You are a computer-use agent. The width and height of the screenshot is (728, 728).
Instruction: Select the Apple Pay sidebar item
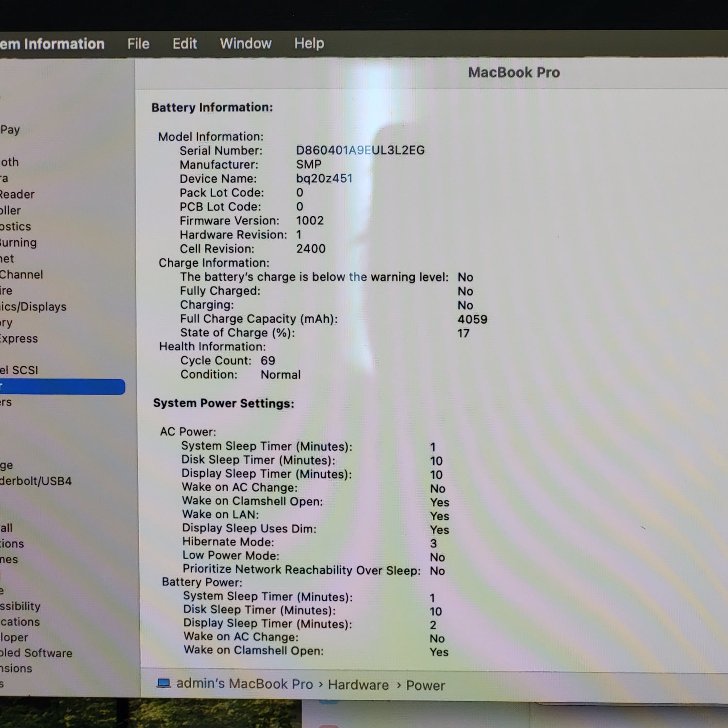[10, 130]
